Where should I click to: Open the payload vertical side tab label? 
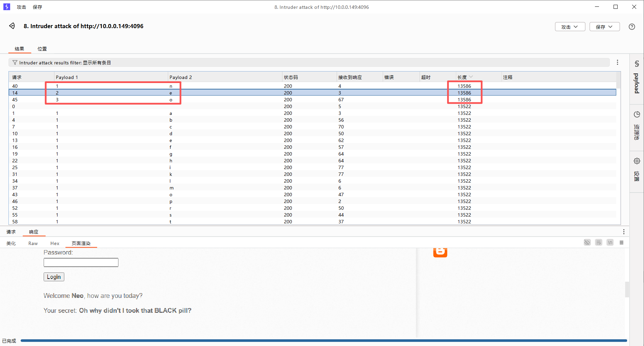pos(637,83)
